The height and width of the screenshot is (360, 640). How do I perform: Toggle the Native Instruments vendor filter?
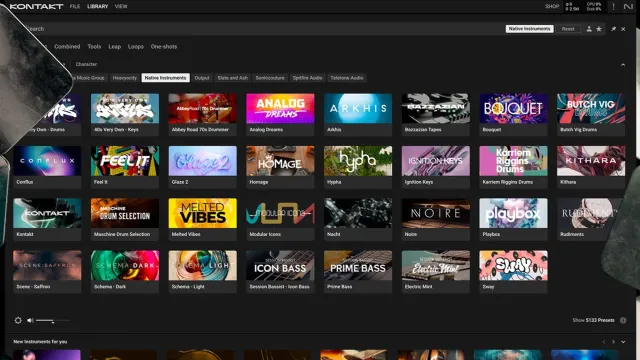pyautogui.click(x=165, y=78)
